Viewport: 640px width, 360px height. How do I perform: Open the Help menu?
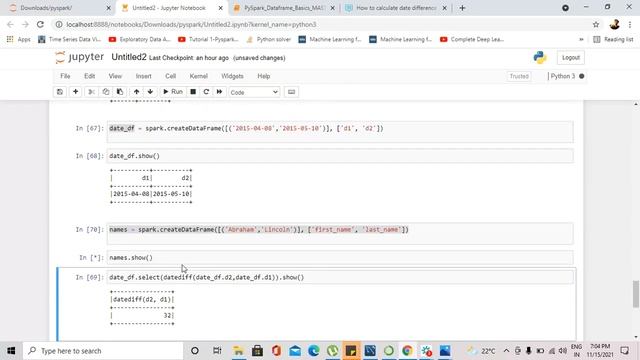264,76
